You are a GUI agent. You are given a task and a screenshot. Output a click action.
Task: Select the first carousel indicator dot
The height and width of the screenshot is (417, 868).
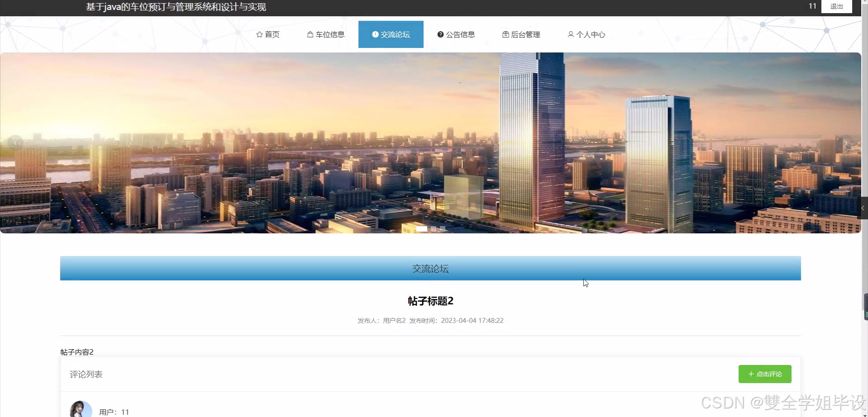[422, 229]
